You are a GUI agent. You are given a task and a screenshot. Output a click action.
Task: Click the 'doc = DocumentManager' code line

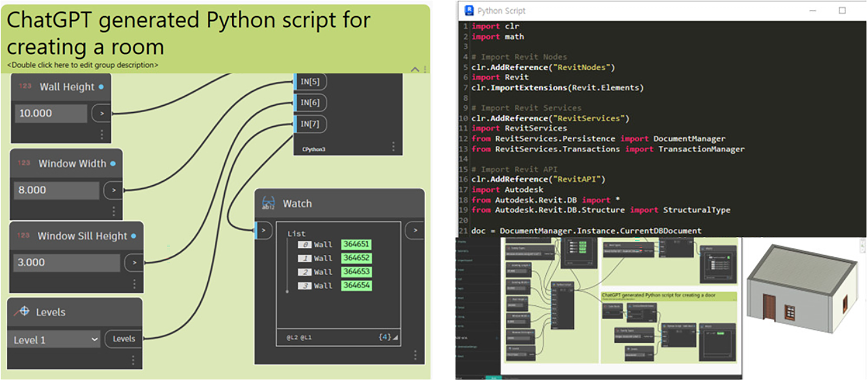click(x=586, y=231)
